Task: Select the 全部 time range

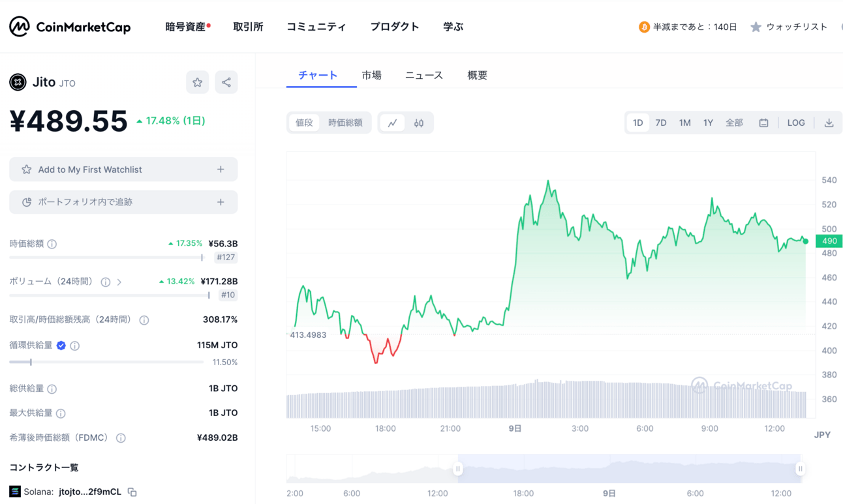Action: (x=734, y=123)
